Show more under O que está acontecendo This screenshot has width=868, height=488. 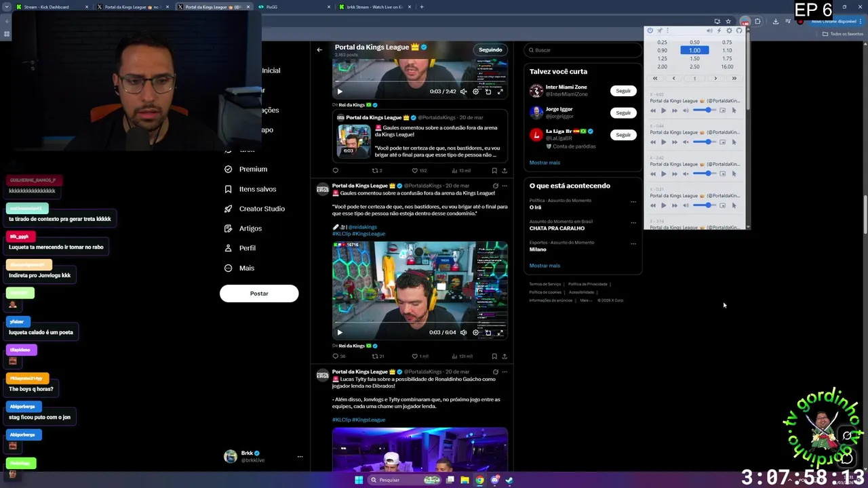tap(545, 266)
